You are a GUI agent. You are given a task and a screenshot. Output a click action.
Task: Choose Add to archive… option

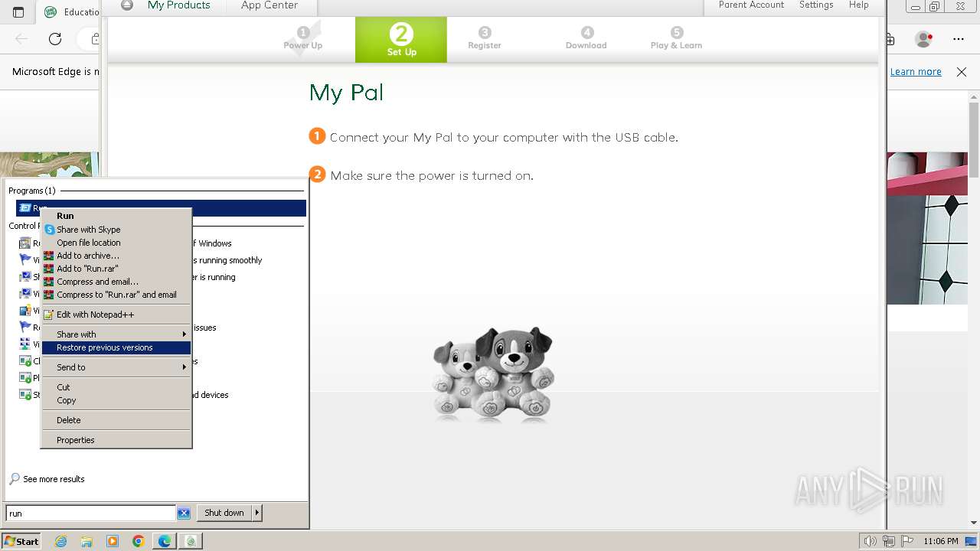coord(87,256)
